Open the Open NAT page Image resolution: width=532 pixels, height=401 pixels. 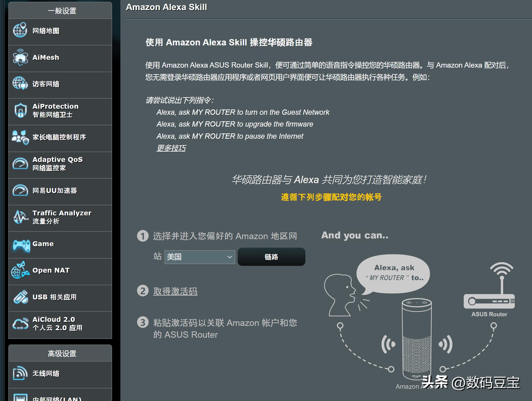click(x=50, y=270)
